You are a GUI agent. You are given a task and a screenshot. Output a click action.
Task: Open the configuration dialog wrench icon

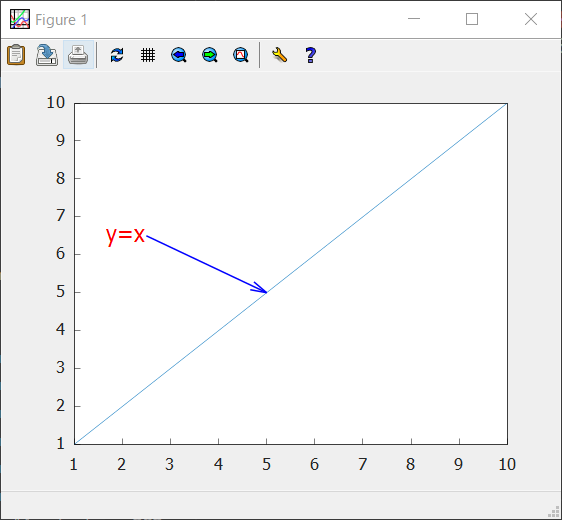[x=280, y=55]
